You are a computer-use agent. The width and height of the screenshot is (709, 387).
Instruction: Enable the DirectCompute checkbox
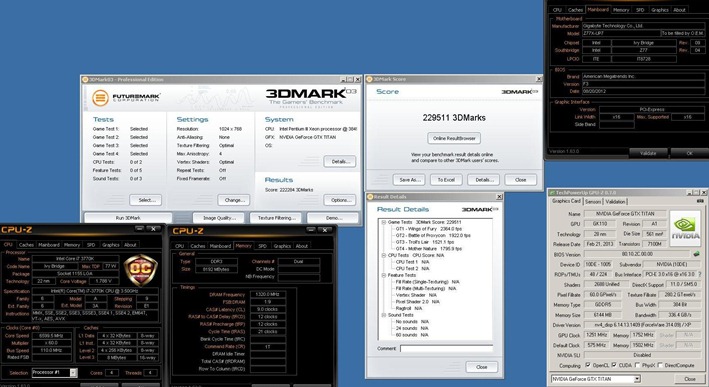point(661,365)
